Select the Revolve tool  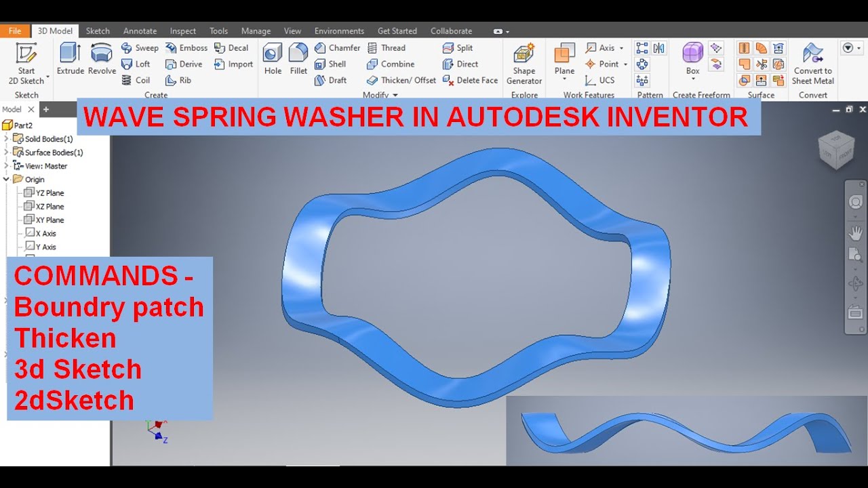click(102, 59)
